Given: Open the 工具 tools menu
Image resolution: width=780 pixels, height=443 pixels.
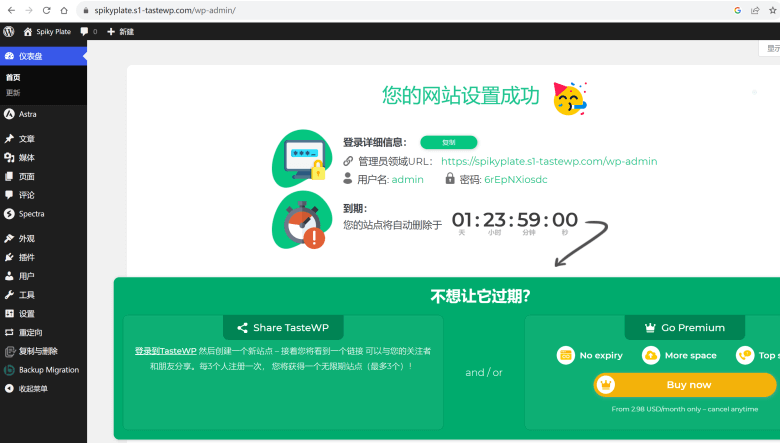Looking at the screenshot, I should [x=43, y=295].
